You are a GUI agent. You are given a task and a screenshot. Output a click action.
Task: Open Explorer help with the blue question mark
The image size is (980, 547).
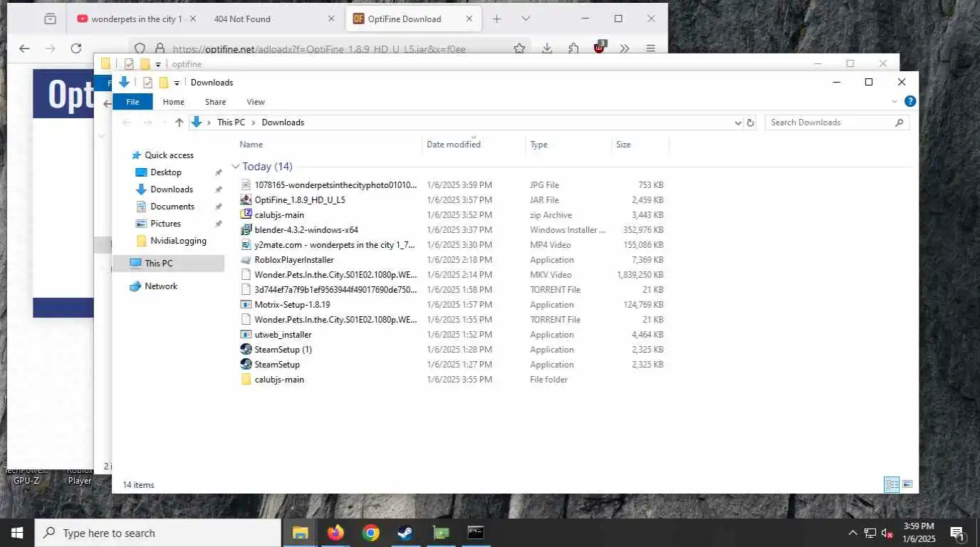[909, 102]
